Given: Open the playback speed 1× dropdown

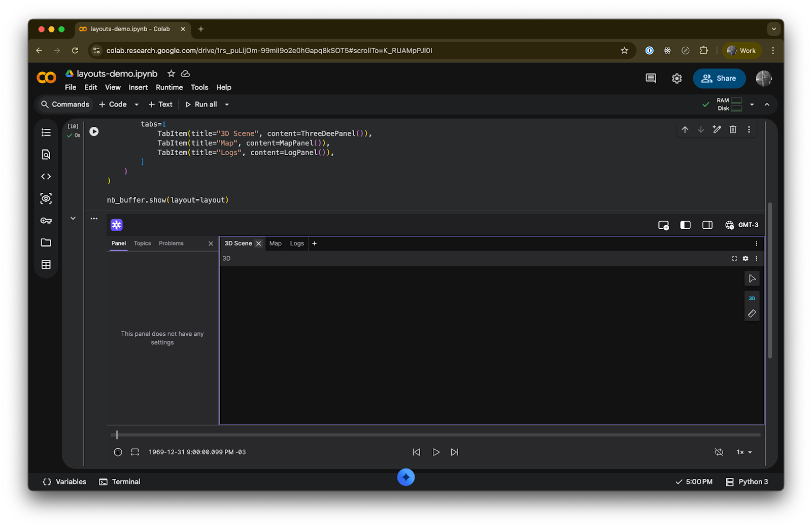Looking at the screenshot, I should (744, 452).
